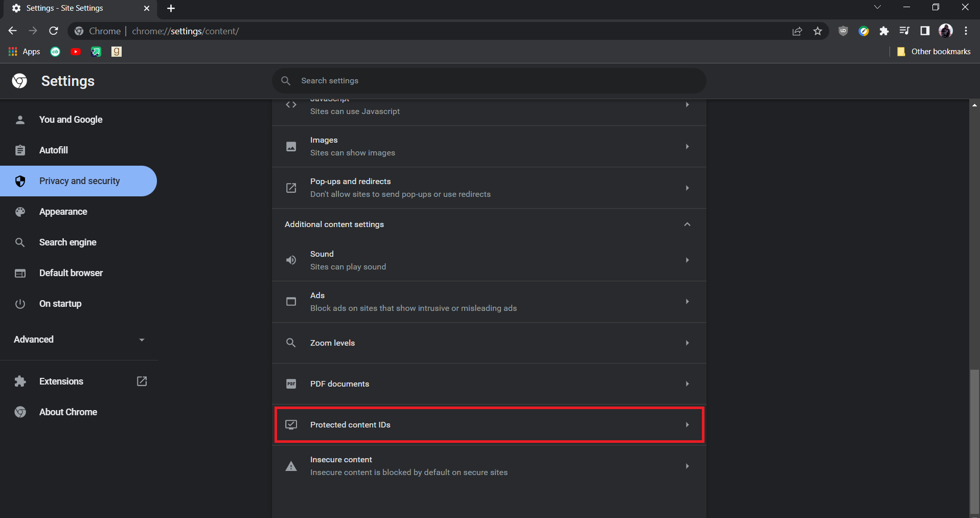Click the scrollbar up arrow
This screenshot has height=518, width=980.
click(x=974, y=105)
